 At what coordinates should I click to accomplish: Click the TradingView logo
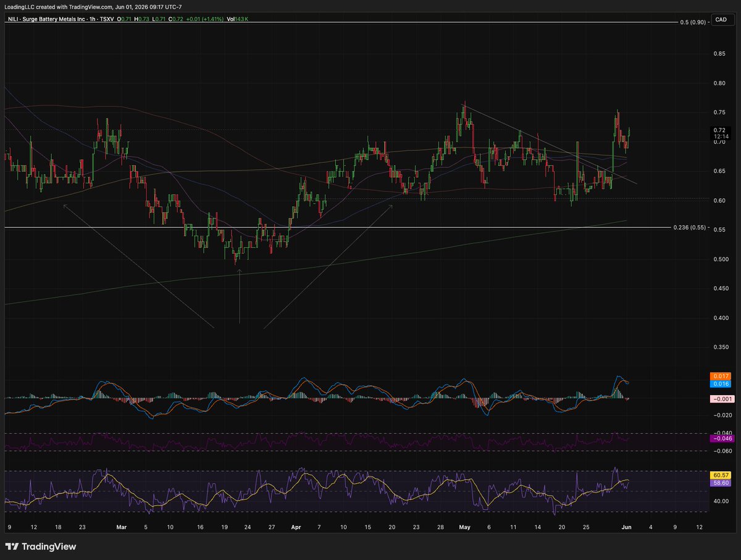[41, 546]
